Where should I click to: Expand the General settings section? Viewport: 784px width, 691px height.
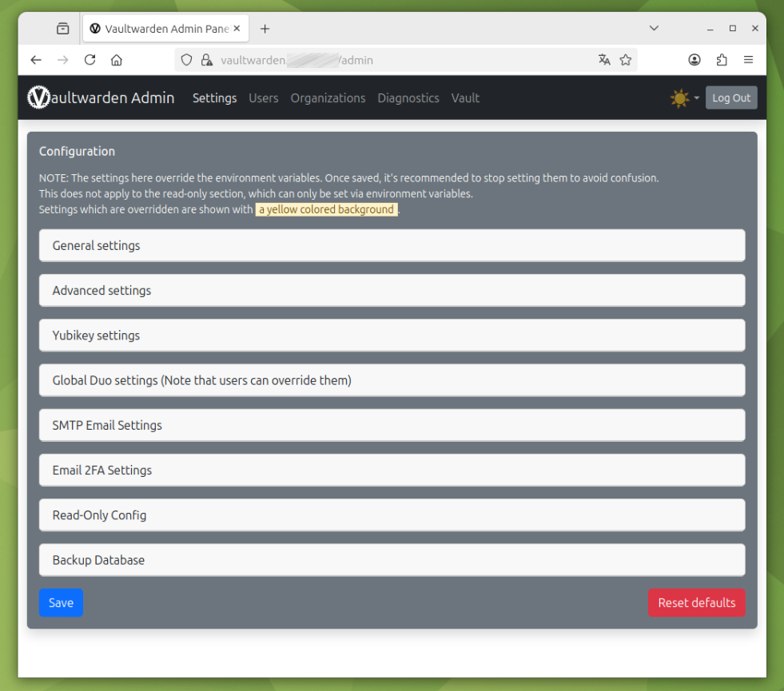392,245
